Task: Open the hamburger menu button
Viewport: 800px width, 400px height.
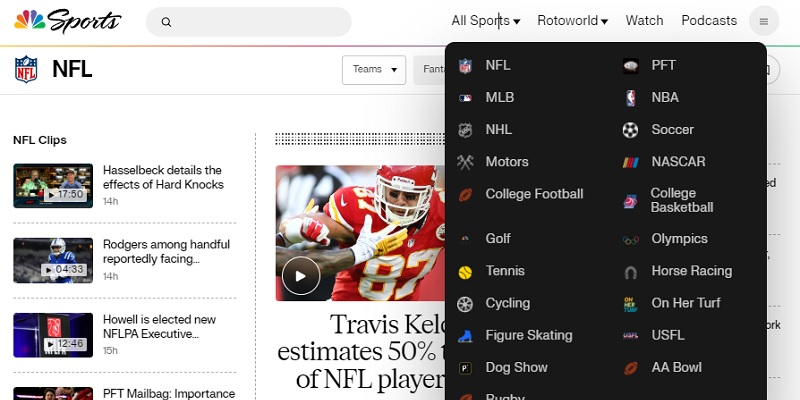Action: pos(764,21)
